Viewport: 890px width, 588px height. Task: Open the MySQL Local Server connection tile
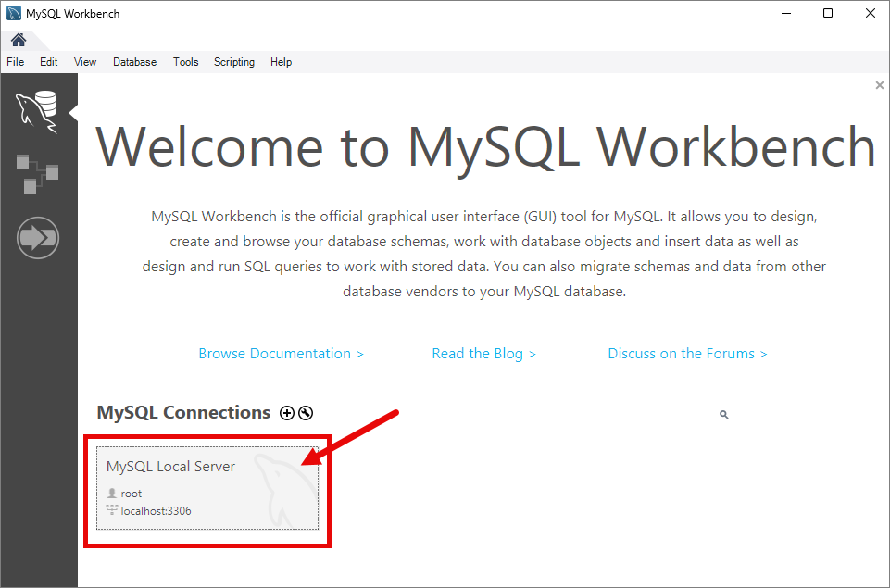click(x=207, y=488)
